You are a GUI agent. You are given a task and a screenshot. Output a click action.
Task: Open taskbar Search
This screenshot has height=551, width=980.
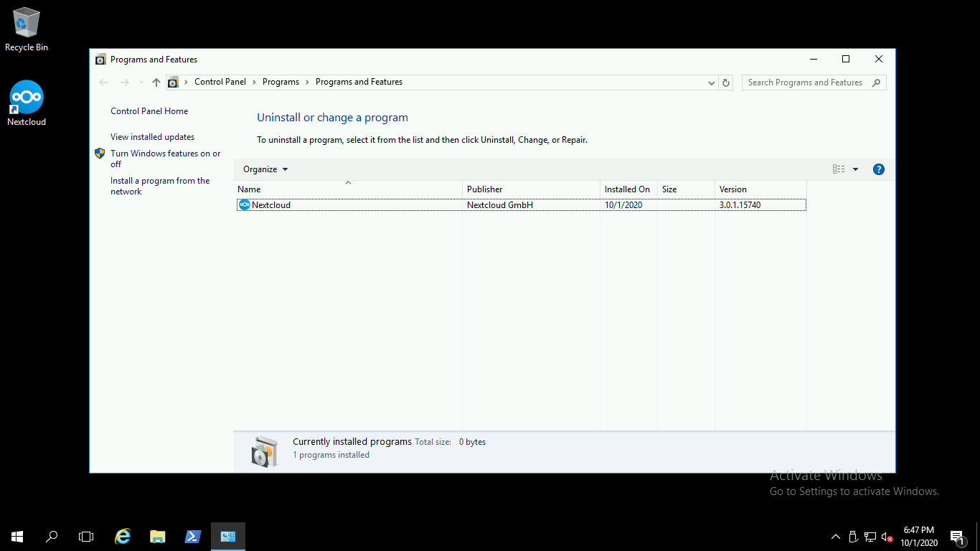tap(52, 536)
